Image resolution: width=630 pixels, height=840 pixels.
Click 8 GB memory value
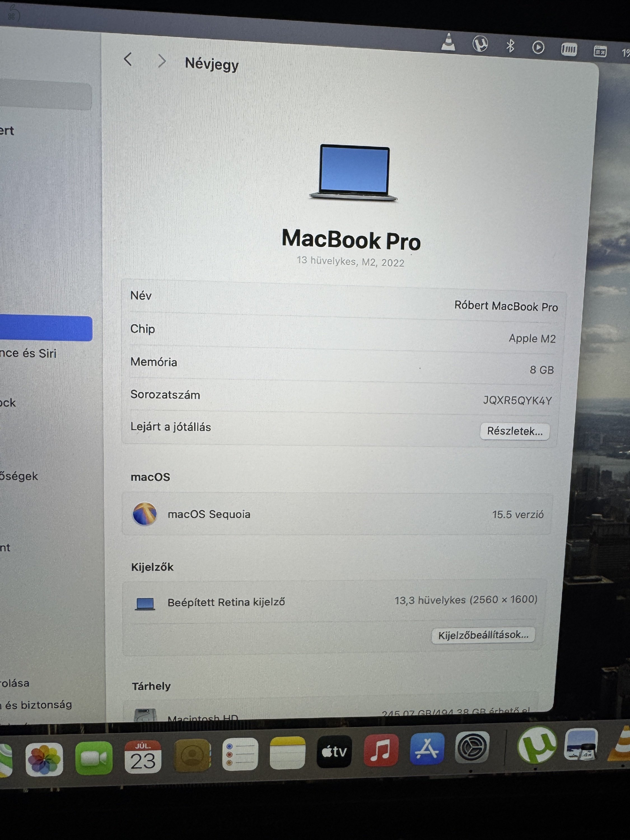[x=542, y=370]
